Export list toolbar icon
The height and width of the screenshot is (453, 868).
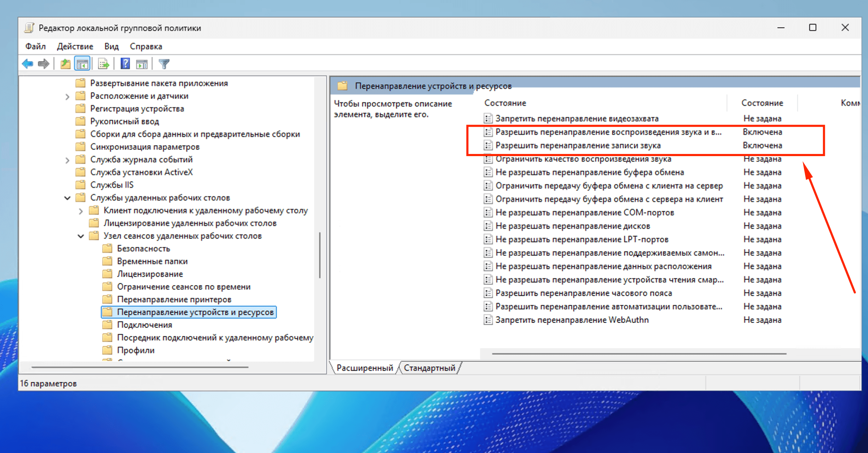(104, 64)
